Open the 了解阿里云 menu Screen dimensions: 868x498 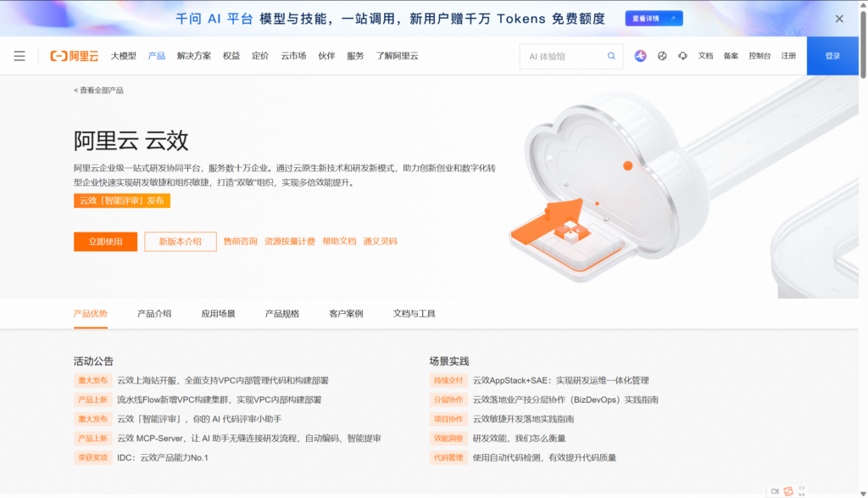(397, 56)
